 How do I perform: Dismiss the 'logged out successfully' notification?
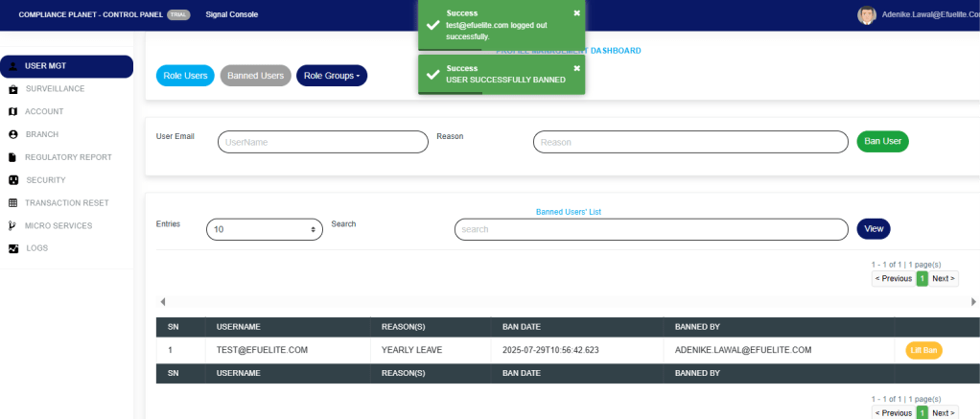pyautogui.click(x=576, y=12)
